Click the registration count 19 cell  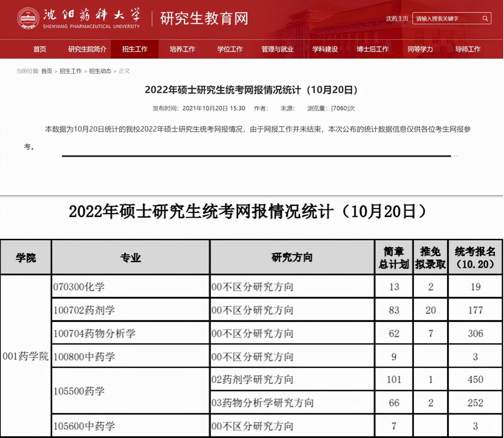tap(475, 287)
